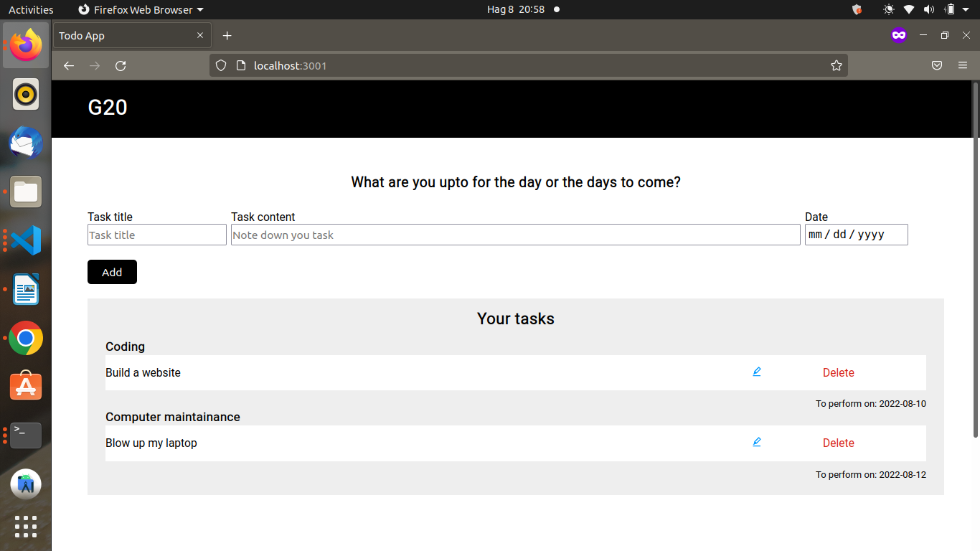
Task: Click To perform on: 2022-08-10 text
Action: (x=871, y=404)
